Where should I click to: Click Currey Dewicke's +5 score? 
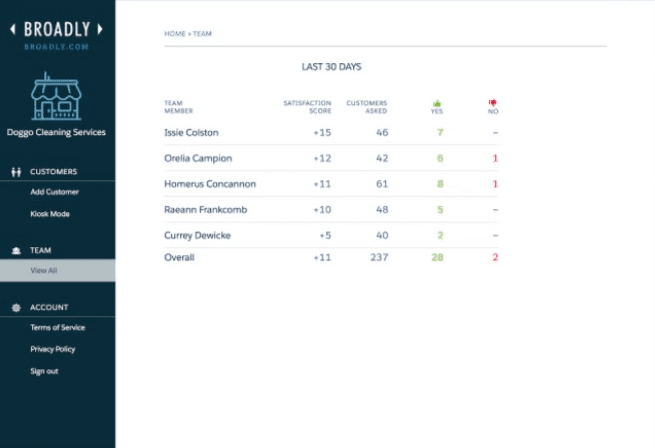(x=325, y=235)
